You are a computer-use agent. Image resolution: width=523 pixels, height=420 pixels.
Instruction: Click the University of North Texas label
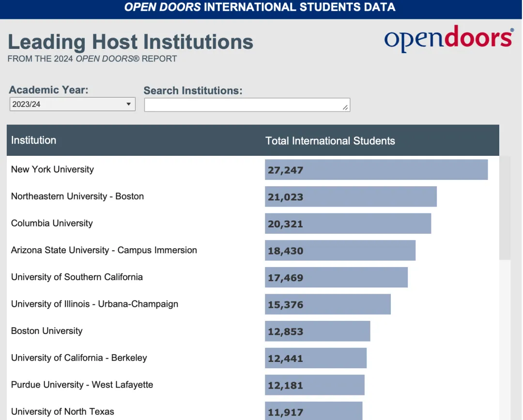click(62, 412)
